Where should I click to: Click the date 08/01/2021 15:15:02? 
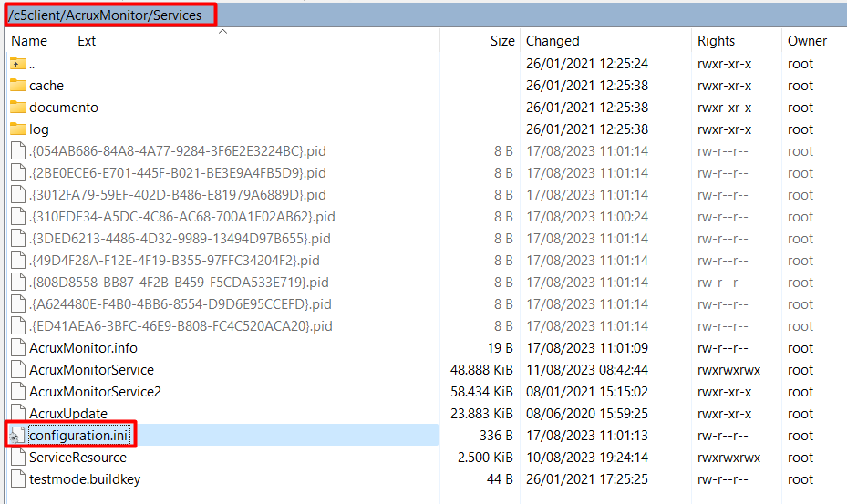pyautogui.click(x=587, y=392)
